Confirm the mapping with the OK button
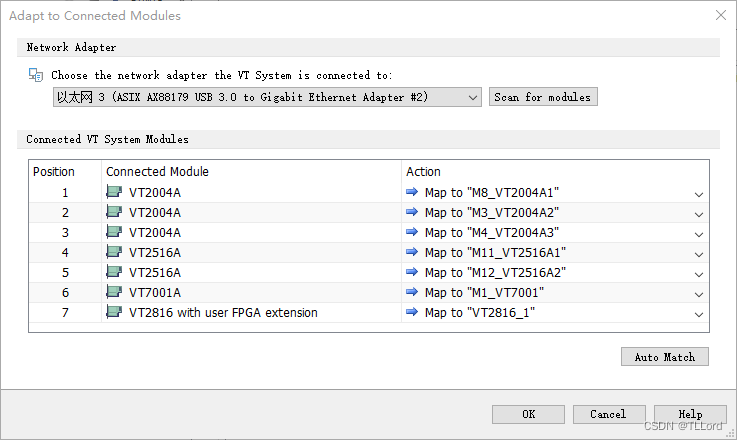Image resolution: width=737 pixels, height=440 pixels. (x=528, y=414)
